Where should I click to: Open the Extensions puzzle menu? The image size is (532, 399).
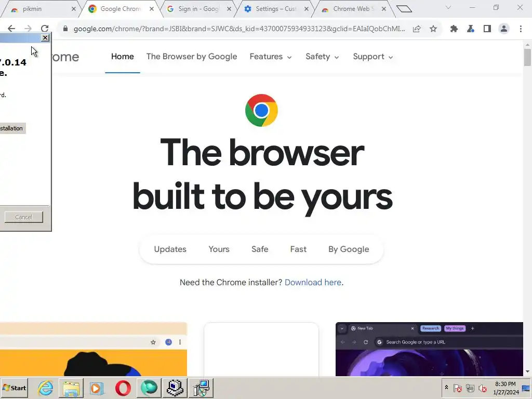454,29
